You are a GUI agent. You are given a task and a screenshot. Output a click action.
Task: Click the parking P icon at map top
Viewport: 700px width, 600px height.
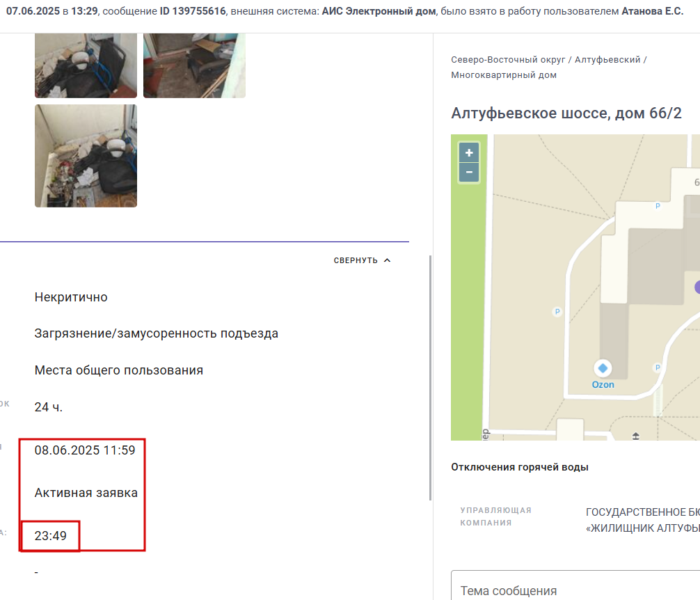point(658,206)
